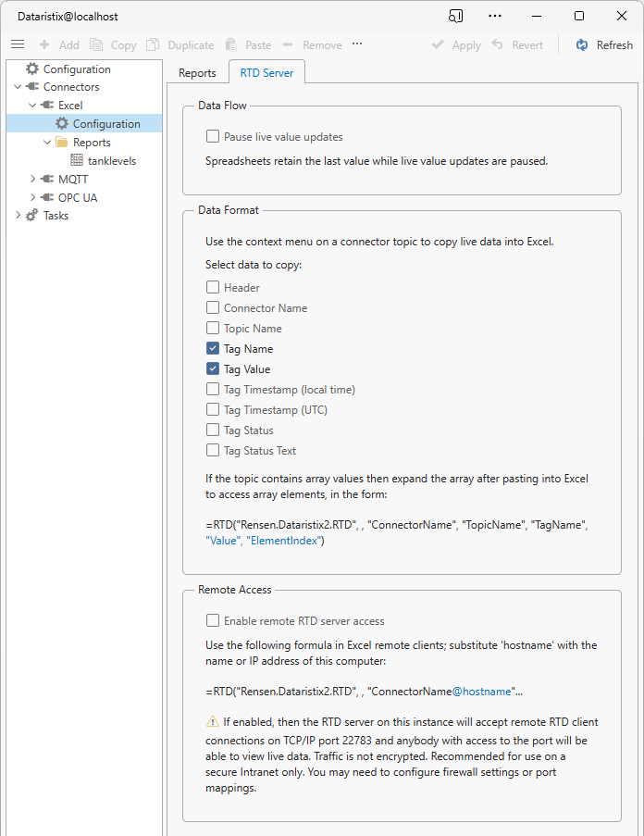Screen dimensions: 644x836
Task: Click top-level Configuration gear icon
Action: pos(32,69)
